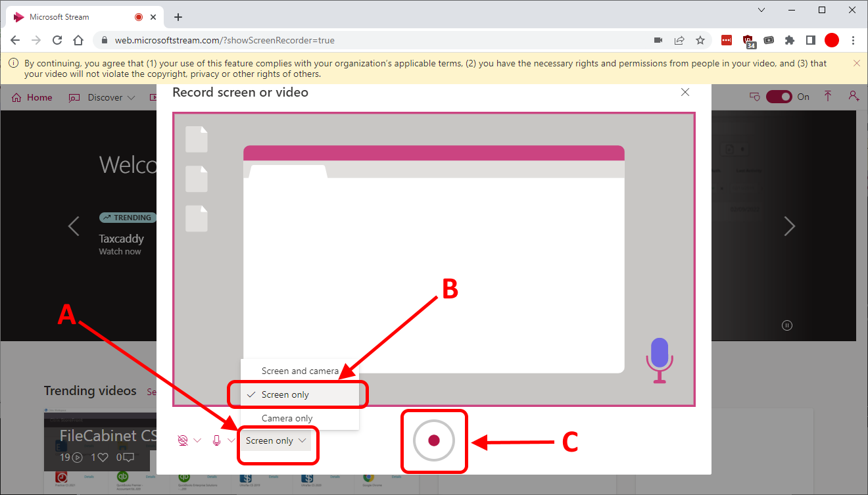Screen dimensions: 868x495
Task: Click 'Watch now' under Taxcaddy
Action: pyautogui.click(x=120, y=252)
